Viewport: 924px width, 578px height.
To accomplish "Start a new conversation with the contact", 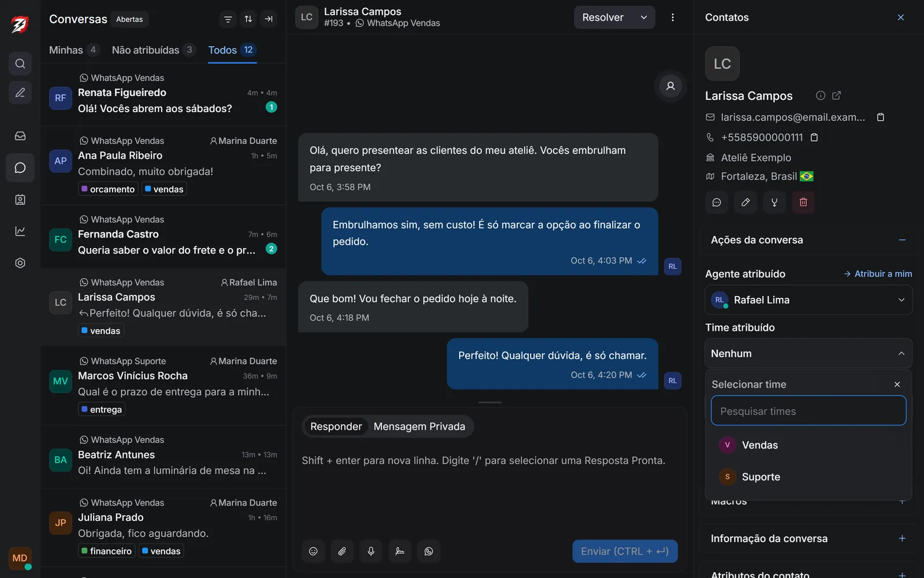I will coord(717,202).
